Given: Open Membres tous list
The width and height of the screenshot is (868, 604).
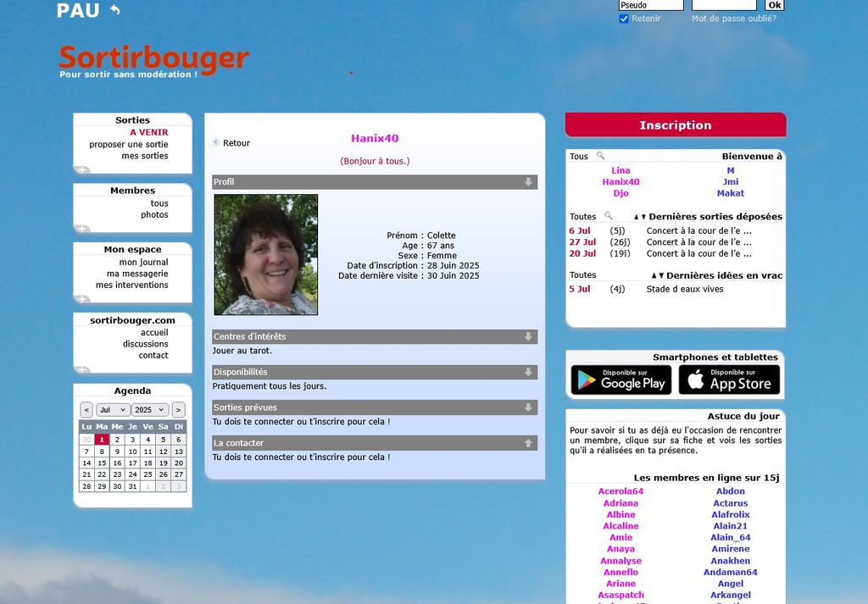Looking at the screenshot, I should tap(159, 203).
